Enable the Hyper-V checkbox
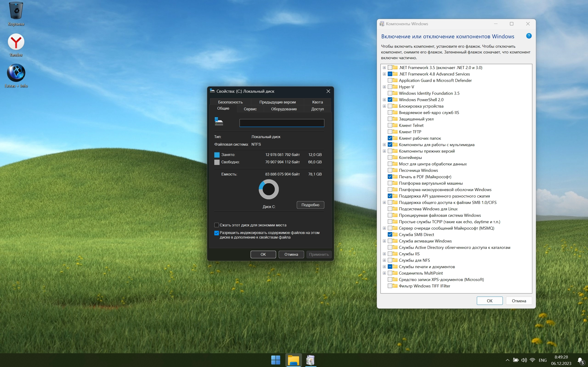The image size is (588, 367). pyautogui.click(x=390, y=87)
